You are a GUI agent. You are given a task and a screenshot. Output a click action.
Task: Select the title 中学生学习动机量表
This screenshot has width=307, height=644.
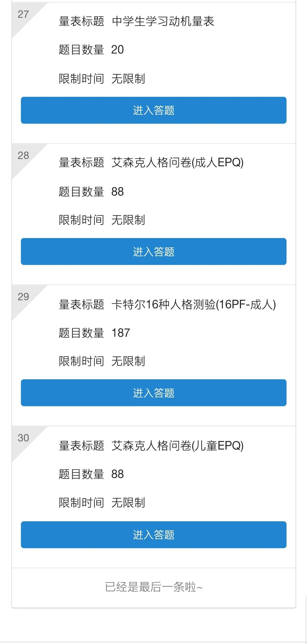pyautogui.click(x=163, y=21)
